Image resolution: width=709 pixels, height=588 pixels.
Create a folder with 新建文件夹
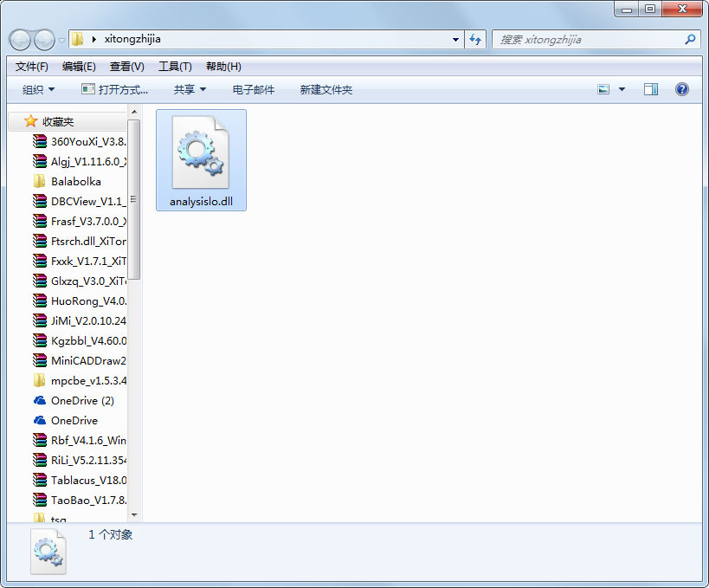326,89
